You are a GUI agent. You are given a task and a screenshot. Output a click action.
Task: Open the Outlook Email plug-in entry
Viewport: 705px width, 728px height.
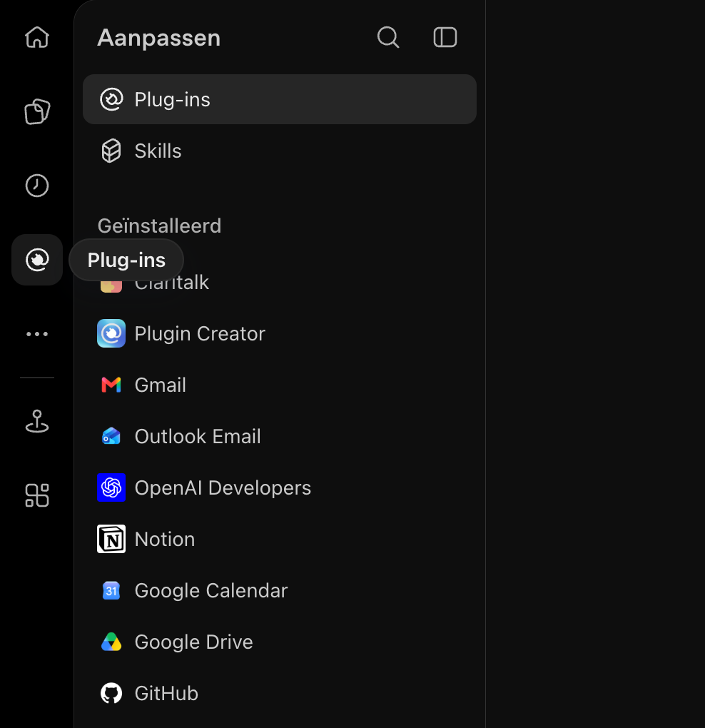click(x=280, y=436)
